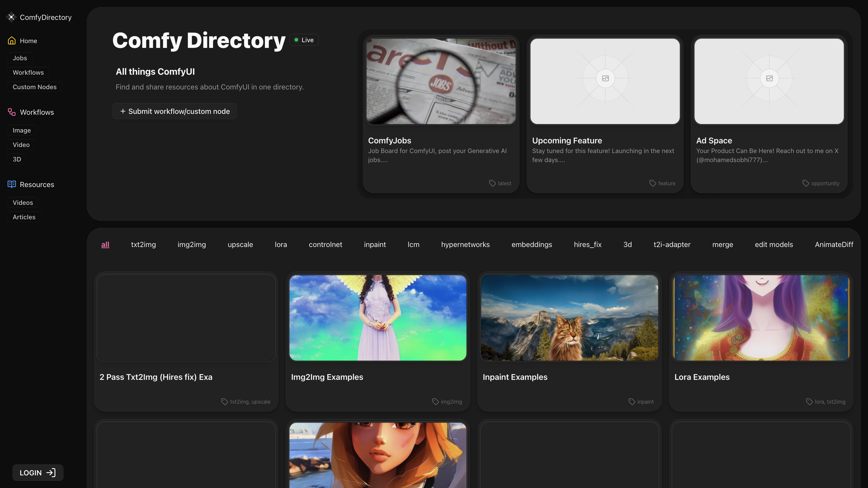Click the plus icon on Submit workflow button
This screenshot has height=488, width=868.
pos(123,111)
